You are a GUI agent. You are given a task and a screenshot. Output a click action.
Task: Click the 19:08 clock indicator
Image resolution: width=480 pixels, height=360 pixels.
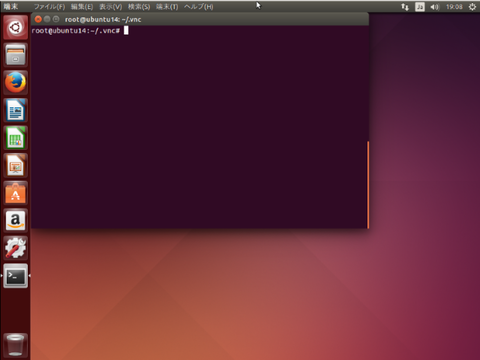[454, 7]
